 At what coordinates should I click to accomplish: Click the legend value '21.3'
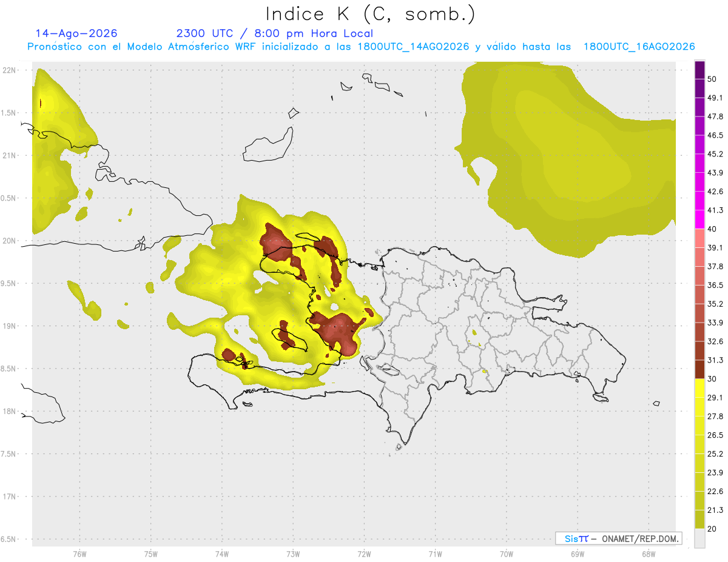tap(715, 510)
